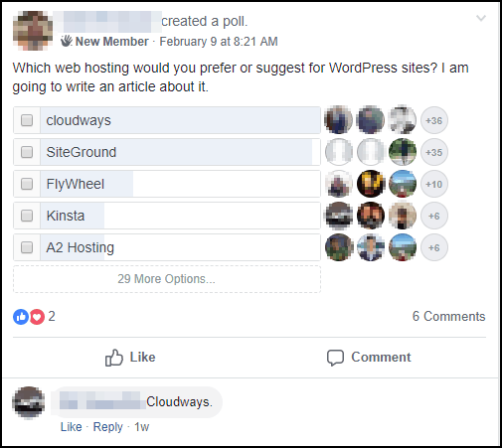Click the New Member waving hand badge
This screenshot has height=448, width=502.
click(66, 41)
